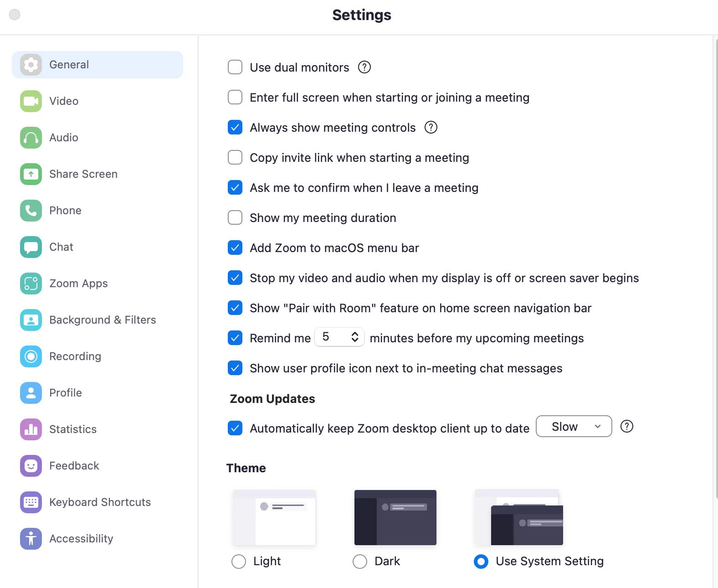Viewport: 718px width, 588px height.
Task: Check Show my meeting duration
Action: tap(235, 217)
